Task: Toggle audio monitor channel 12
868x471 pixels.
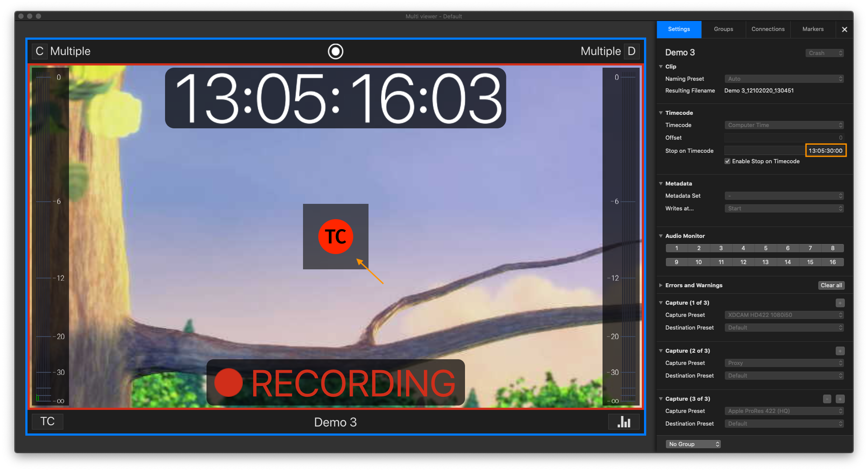Action: [743, 262]
